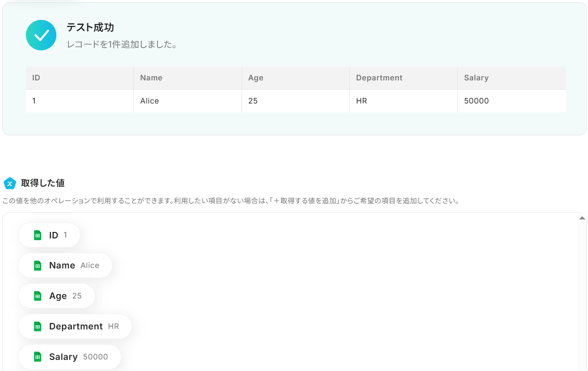Click the blue pentagon icon beside 取得した値

pos(10,183)
